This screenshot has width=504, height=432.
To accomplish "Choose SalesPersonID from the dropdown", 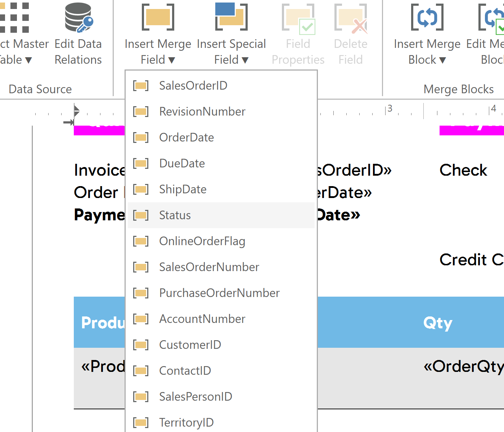I will click(221, 397).
